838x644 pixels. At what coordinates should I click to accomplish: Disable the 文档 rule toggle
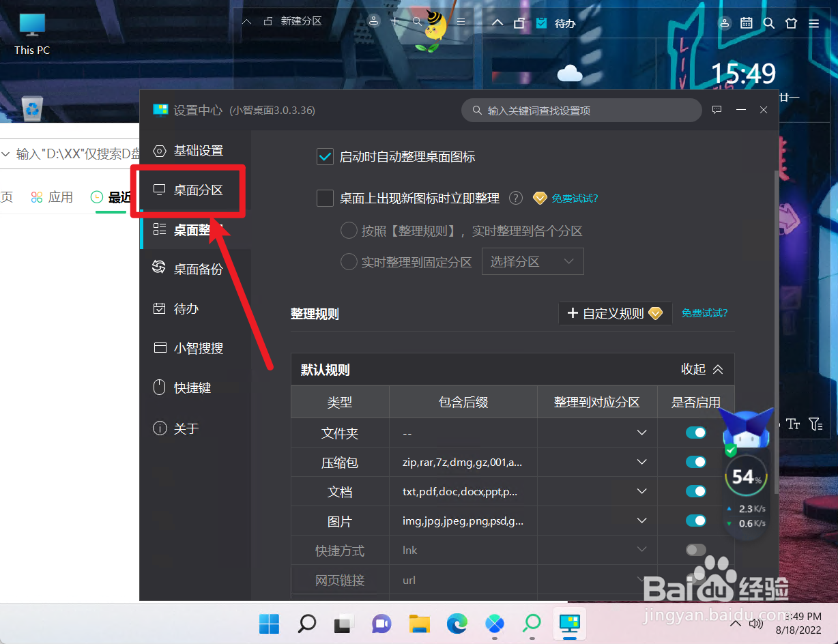[696, 491]
